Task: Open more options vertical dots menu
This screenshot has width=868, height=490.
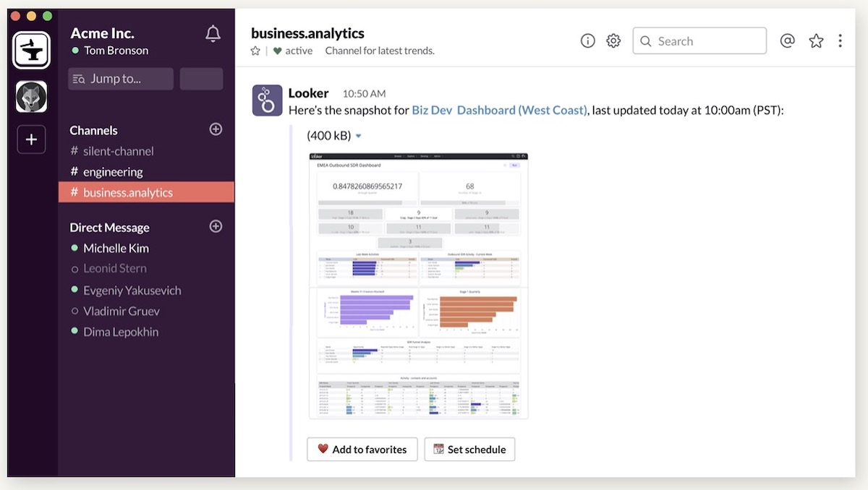Action: tap(840, 41)
